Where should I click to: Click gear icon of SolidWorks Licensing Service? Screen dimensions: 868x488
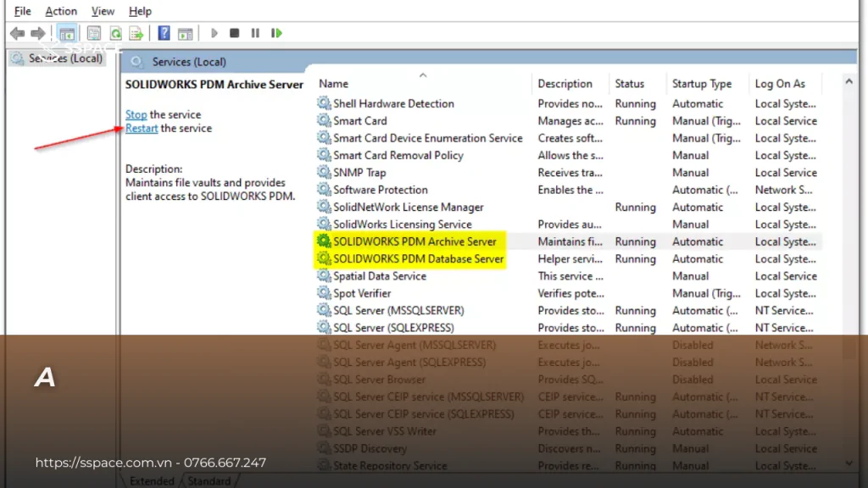(x=323, y=224)
